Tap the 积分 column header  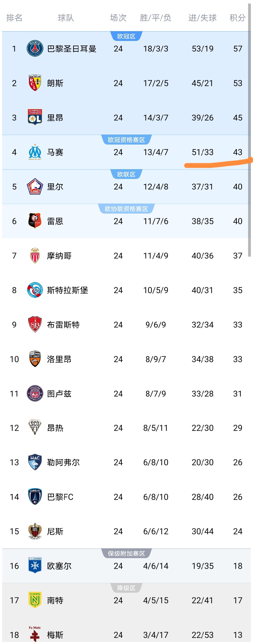[237, 18]
